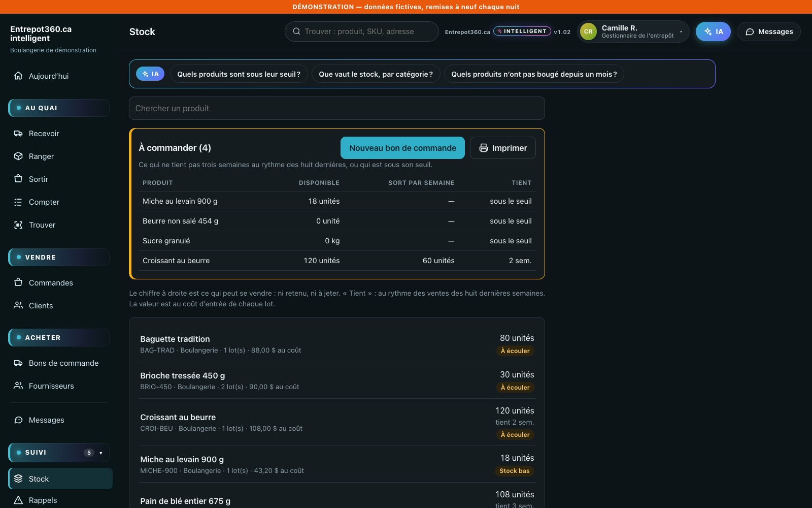Viewport: 812px width, 508px height.
Task: Click the Stock bas badge
Action: pos(514,471)
